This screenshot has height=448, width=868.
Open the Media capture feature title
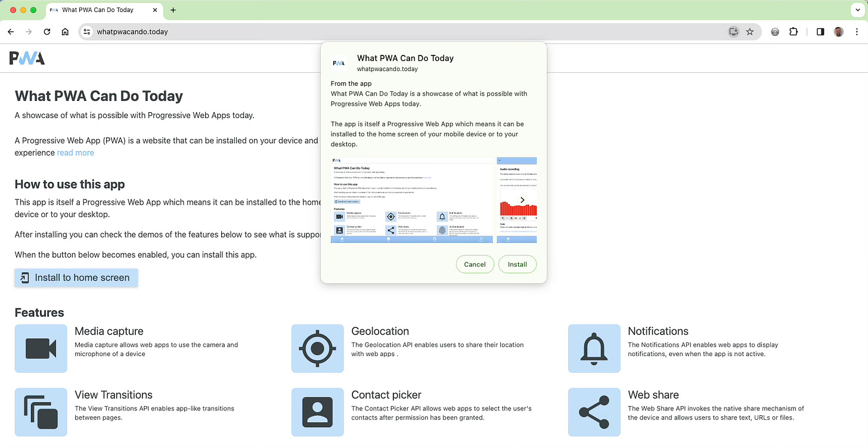109,331
